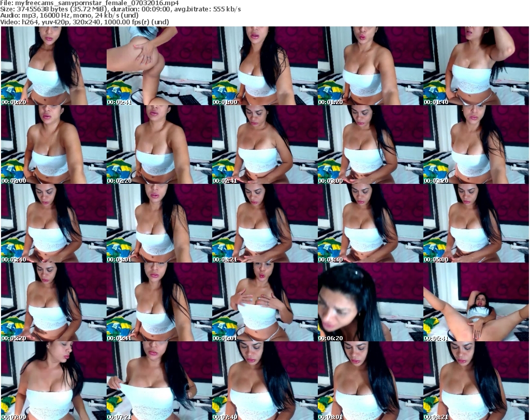This screenshot has width=530, height=420.
Task: Click the frame timestamped 00:01:40
Action: click(476, 66)
